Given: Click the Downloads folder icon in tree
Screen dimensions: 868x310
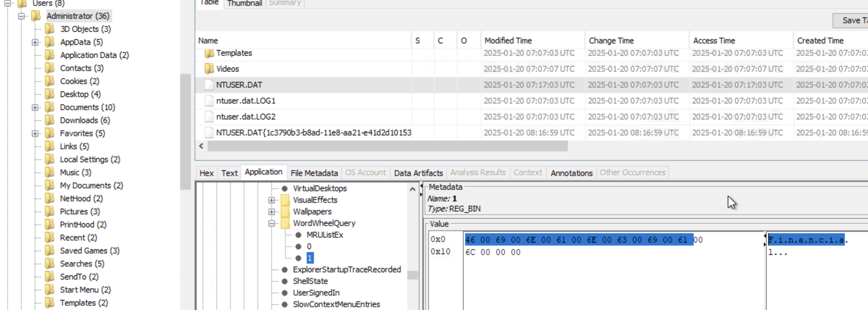Looking at the screenshot, I should click(50, 120).
